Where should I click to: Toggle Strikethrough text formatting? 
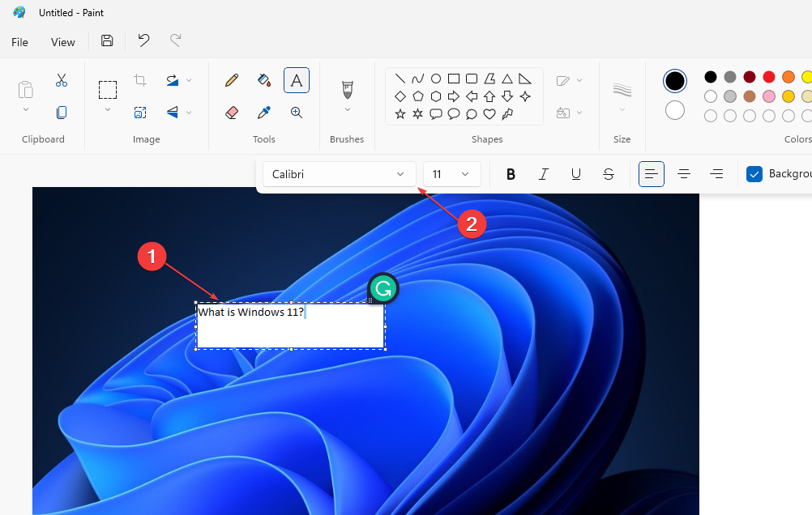(x=609, y=174)
